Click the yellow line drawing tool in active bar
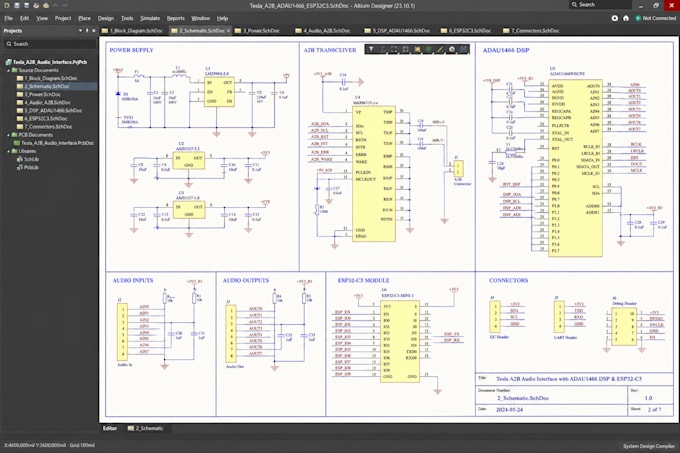Viewport: 680px width, 453px height. (x=440, y=49)
